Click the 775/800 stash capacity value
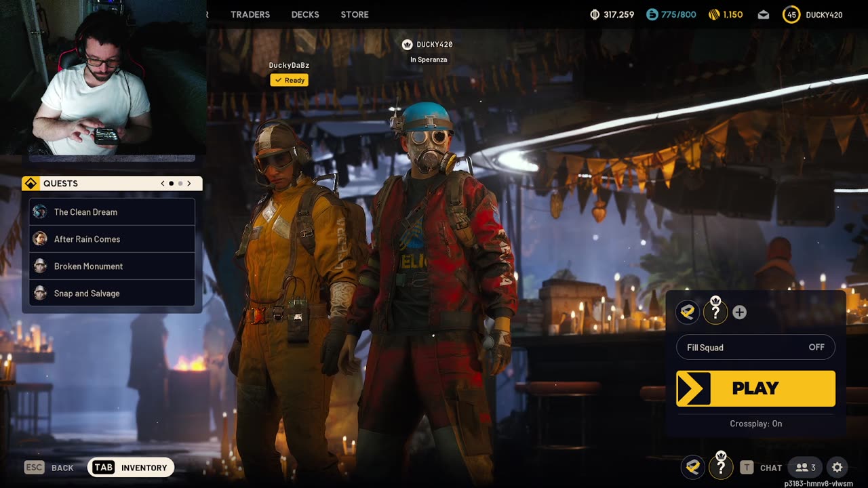 click(x=679, y=14)
